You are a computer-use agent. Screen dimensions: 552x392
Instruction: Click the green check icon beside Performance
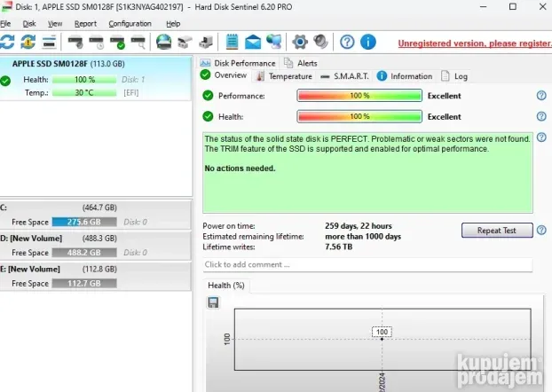click(208, 96)
